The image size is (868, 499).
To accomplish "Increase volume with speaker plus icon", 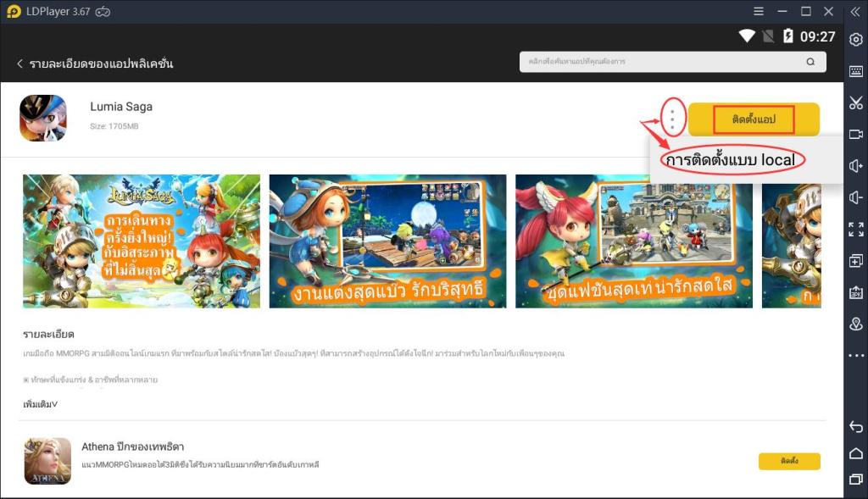I will pos(856,166).
